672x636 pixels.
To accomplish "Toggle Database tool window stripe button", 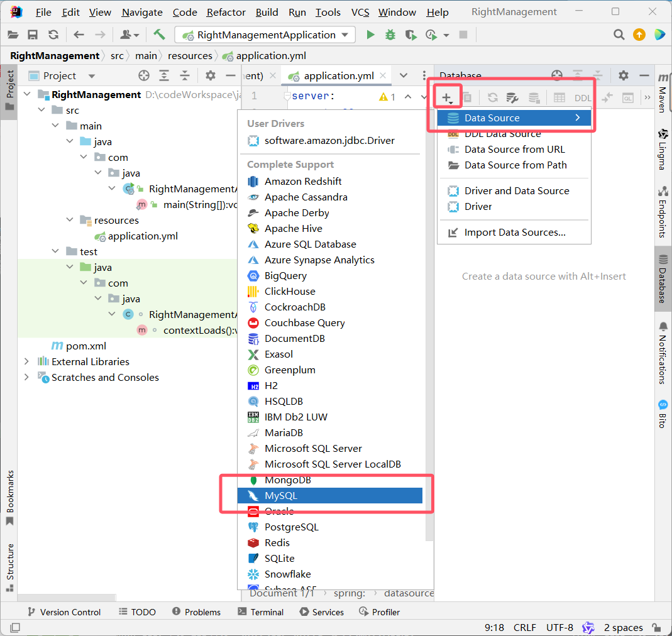I will 663,278.
